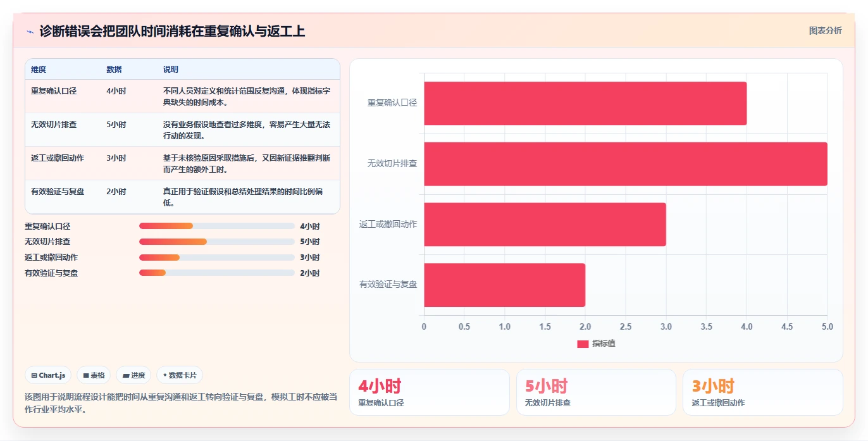Click the 无效切片排查 chart axis label
Screen dimensions: 868x441
[x=392, y=164]
